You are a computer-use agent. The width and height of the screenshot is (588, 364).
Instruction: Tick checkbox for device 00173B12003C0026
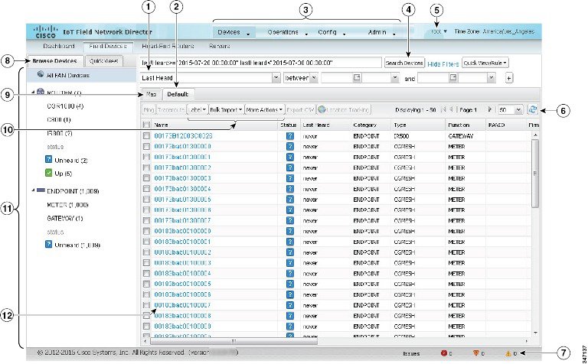147,135
